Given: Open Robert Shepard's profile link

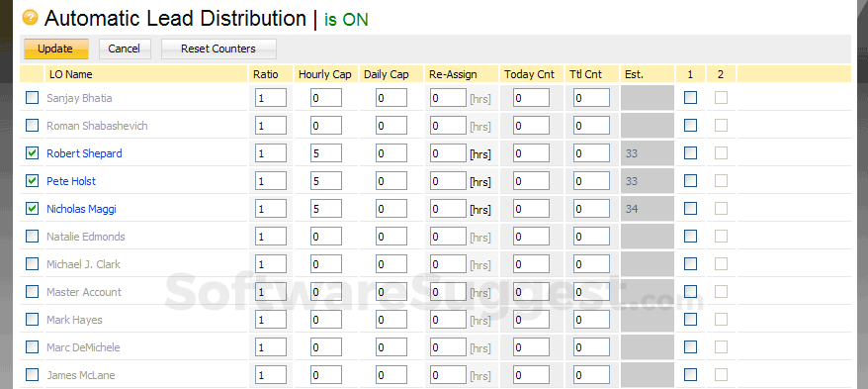Looking at the screenshot, I should point(84,153).
